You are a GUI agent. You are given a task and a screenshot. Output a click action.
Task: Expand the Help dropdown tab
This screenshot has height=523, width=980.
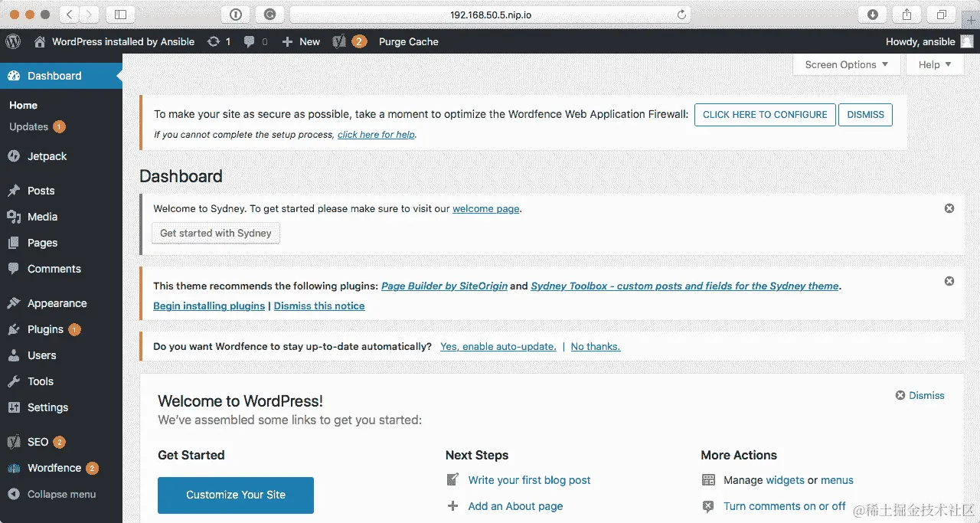[x=935, y=64]
